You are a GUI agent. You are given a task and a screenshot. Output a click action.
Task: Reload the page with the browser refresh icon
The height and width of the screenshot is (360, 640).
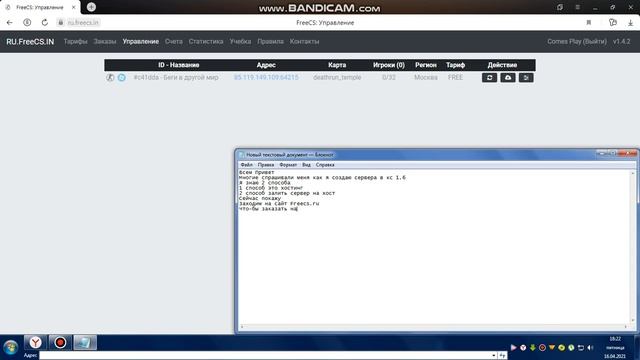pyautogui.click(x=44, y=22)
